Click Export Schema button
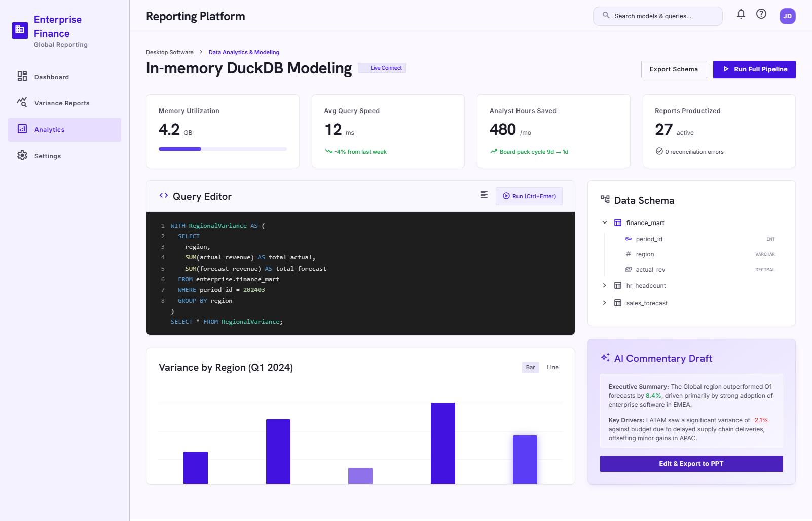Image resolution: width=812 pixels, height=521 pixels. tap(674, 69)
